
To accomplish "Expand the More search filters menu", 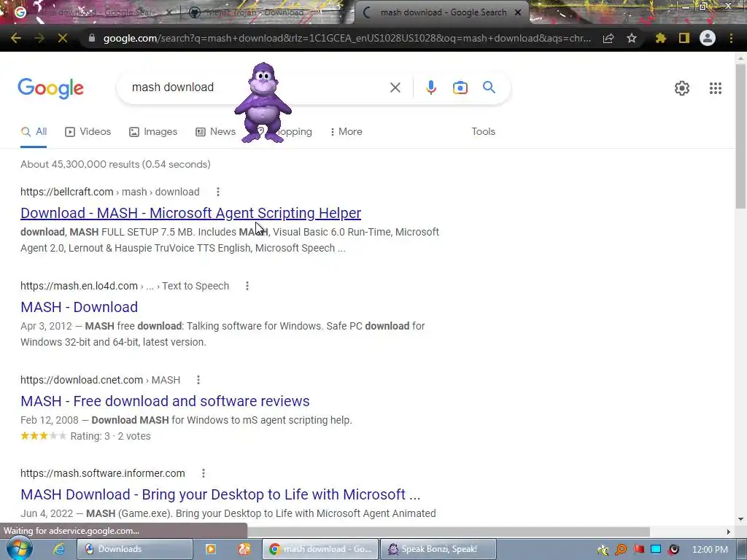I will click(x=347, y=131).
